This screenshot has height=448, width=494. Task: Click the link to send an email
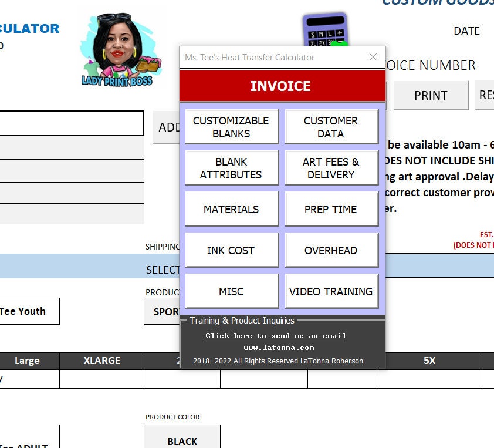click(x=276, y=335)
